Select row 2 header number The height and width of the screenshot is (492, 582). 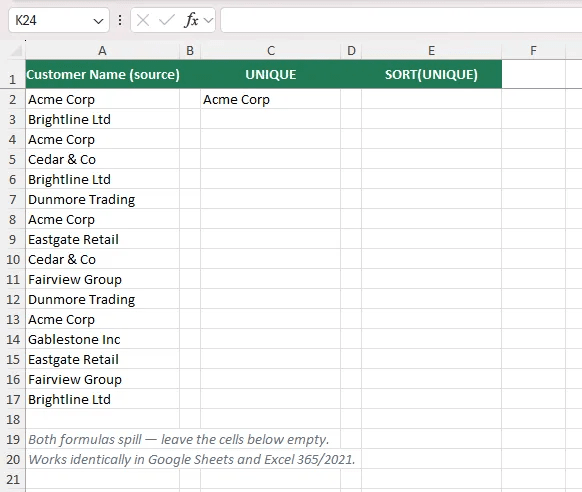[x=13, y=99]
